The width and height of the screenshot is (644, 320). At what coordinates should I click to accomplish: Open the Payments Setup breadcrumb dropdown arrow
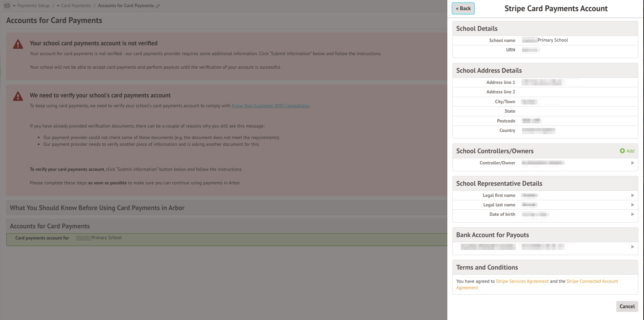(x=14, y=6)
